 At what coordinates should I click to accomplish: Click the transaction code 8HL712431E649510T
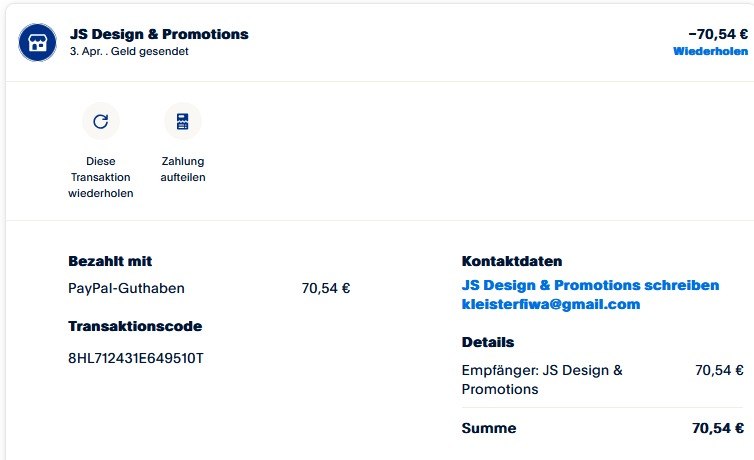click(135, 358)
